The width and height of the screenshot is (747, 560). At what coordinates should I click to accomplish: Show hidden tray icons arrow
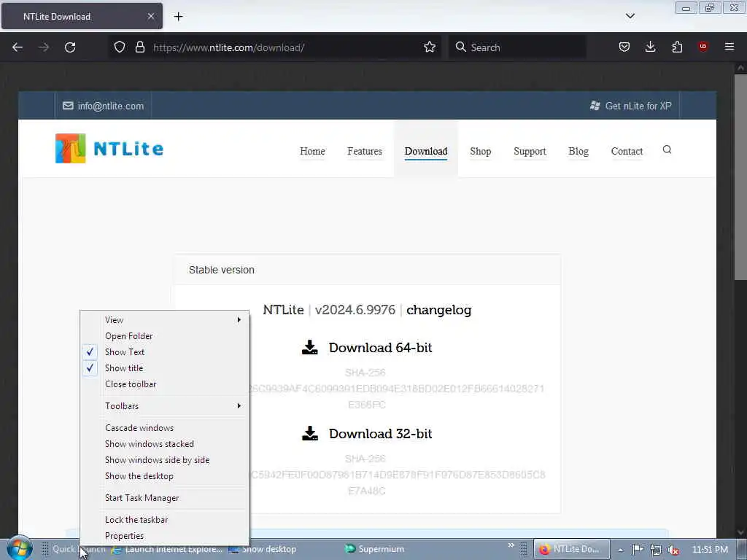pos(620,550)
